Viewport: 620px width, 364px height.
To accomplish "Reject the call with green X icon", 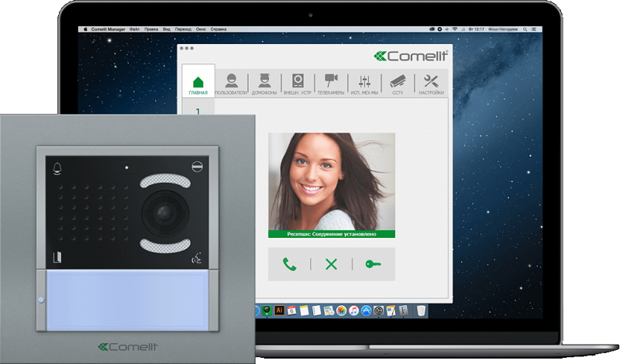I will point(332,264).
